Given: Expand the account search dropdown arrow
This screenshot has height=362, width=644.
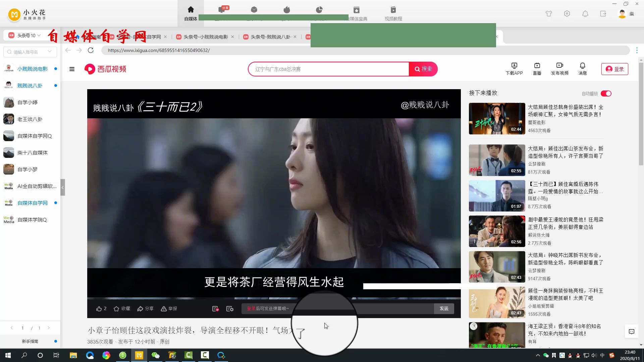Looking at the screenshot, I should click(x=50, y=52).
